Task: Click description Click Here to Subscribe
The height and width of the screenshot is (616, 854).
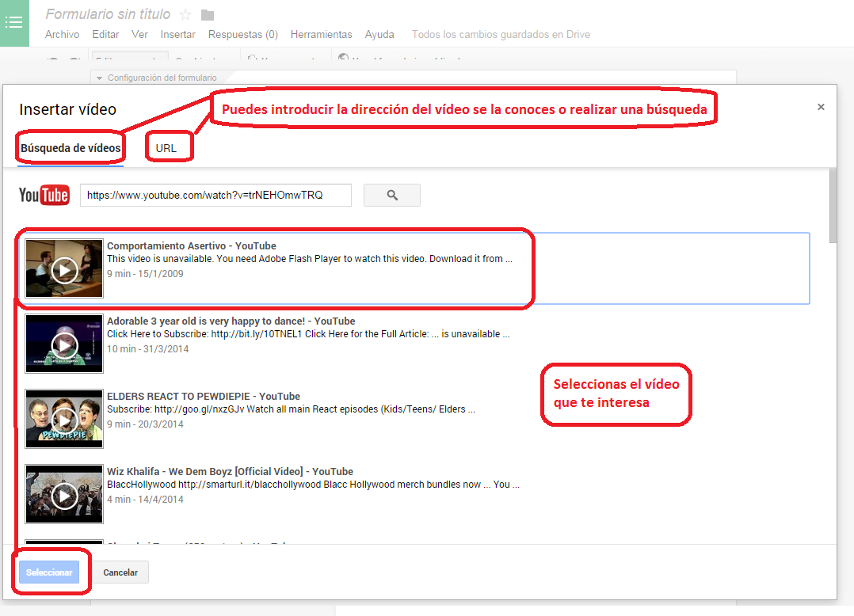Action: (308, 334)
